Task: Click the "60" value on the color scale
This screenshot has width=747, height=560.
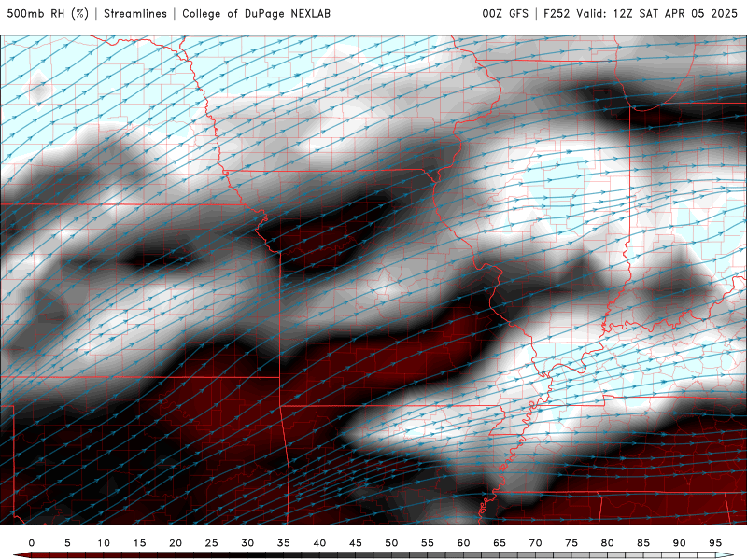Action: (x=463, y=543)
